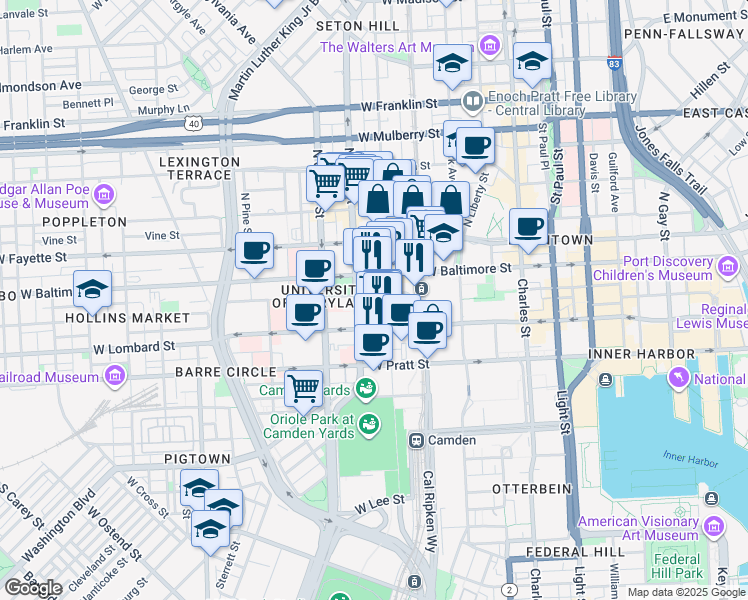Select the shopping cart marker near Barre Circle
Screen dimensions: 748x600
pos(303,388)
